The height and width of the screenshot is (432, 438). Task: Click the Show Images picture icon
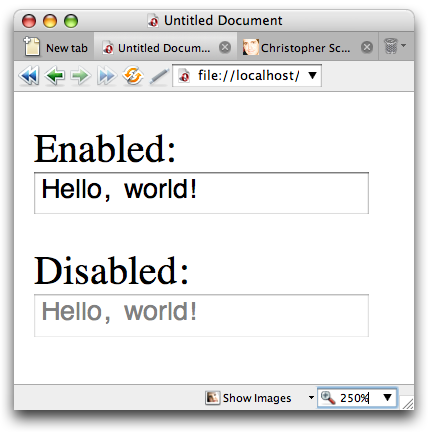tap(212, 398)
